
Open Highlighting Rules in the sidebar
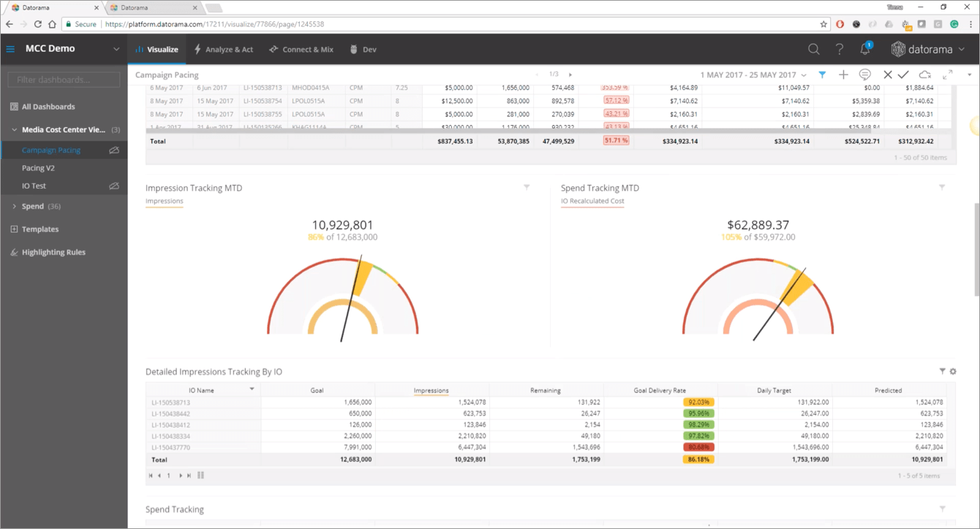click(53, 252)
